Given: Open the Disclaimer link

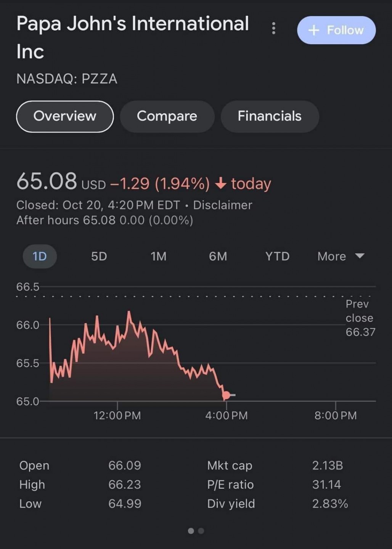Looking at the screenshot, I should pos(223,205).
